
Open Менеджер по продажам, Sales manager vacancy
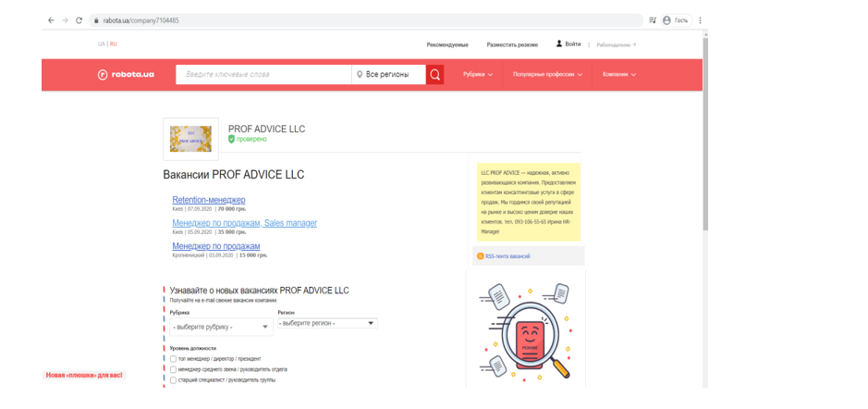pos(245,223)
